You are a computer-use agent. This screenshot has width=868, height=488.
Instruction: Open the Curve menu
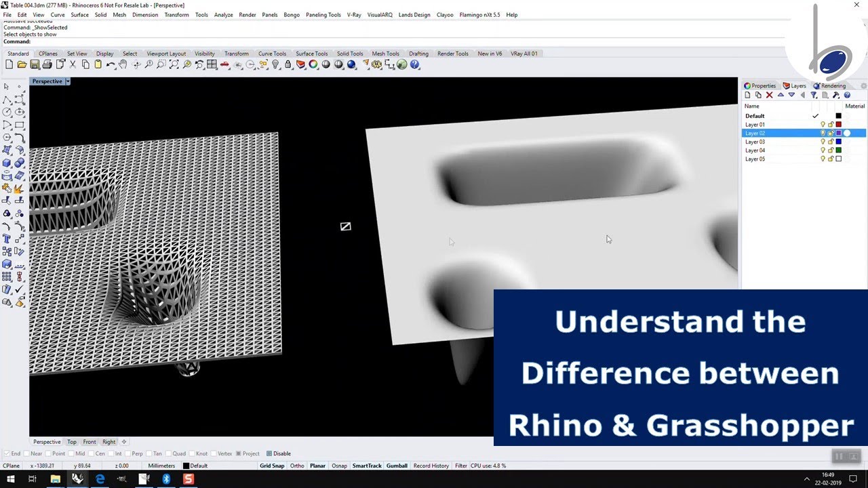click(58, 14)
